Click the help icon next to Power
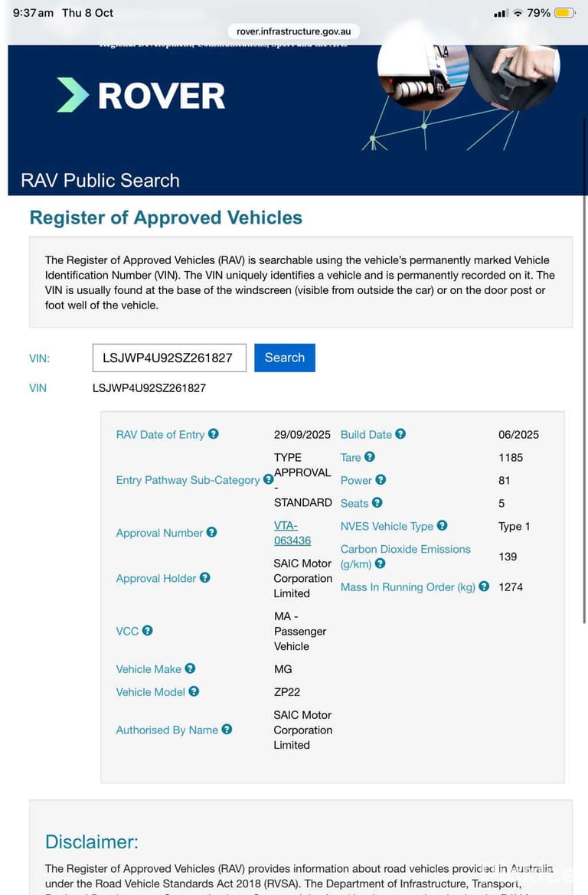588x895 pixels. tap(381, 479)
